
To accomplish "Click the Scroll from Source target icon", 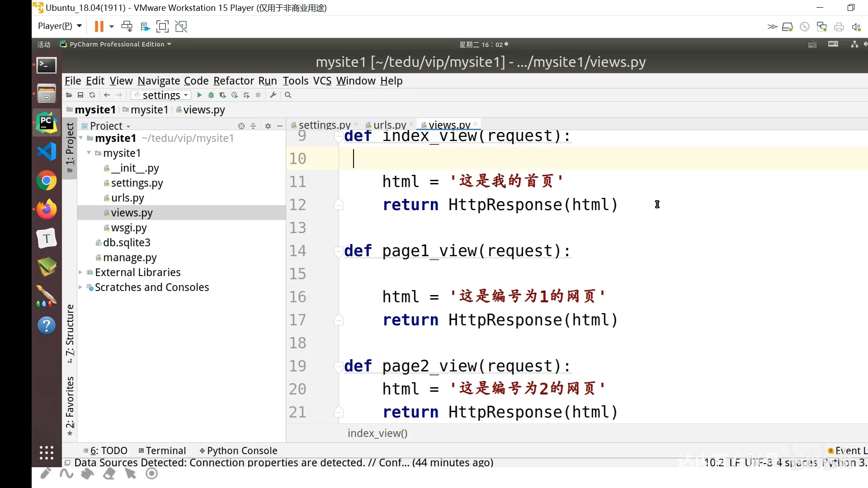I will pos(241,126).
